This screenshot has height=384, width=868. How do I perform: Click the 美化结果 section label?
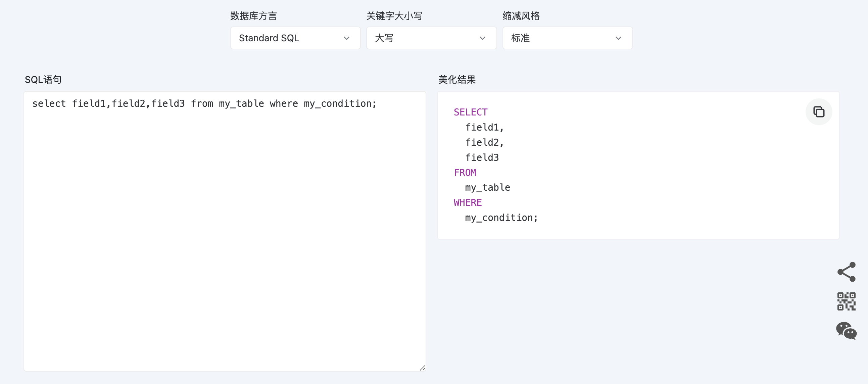point(456,80)
